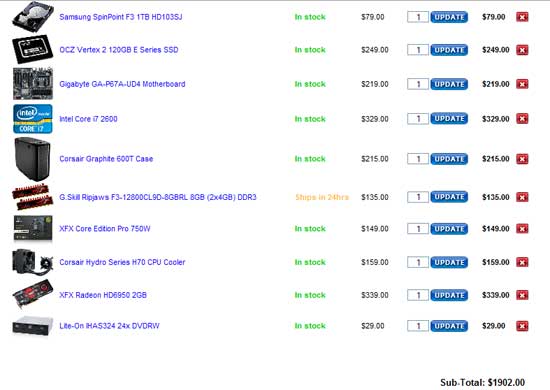Remove Samsung SpinPoint F3 with red X

tap(522, 17)
